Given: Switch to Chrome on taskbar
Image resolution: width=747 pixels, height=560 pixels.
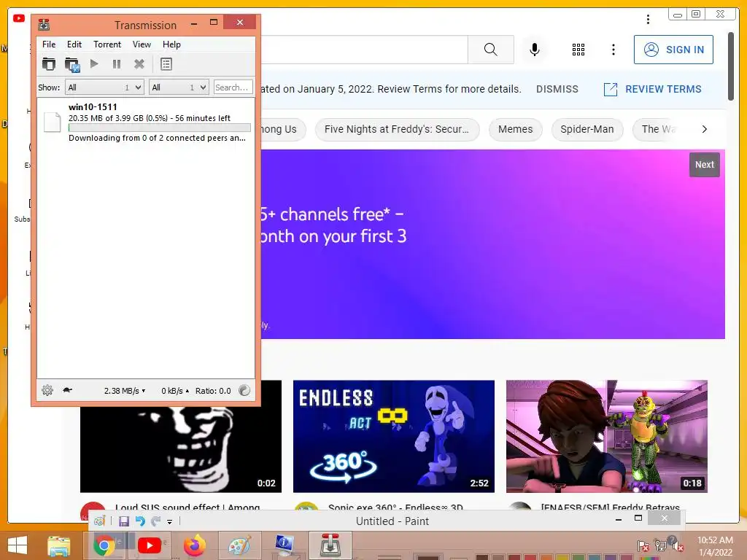Looking at the screenshot, I should [104, 545].
